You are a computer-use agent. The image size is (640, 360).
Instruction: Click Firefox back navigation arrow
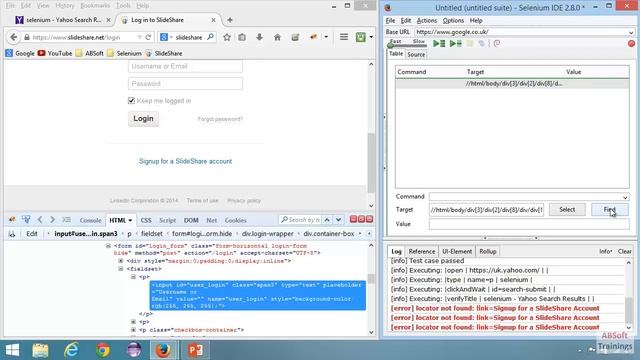tap(13, 37)
